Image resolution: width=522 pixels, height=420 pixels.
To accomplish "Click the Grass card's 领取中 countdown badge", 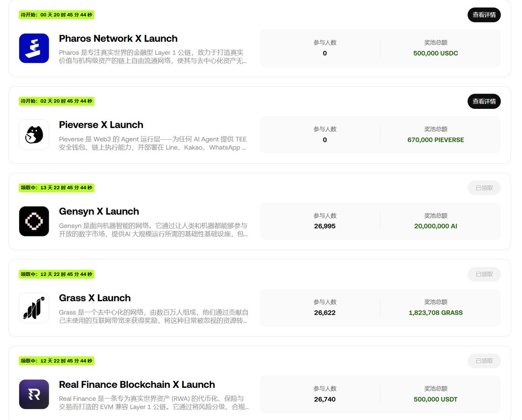I will pos(57,274).
